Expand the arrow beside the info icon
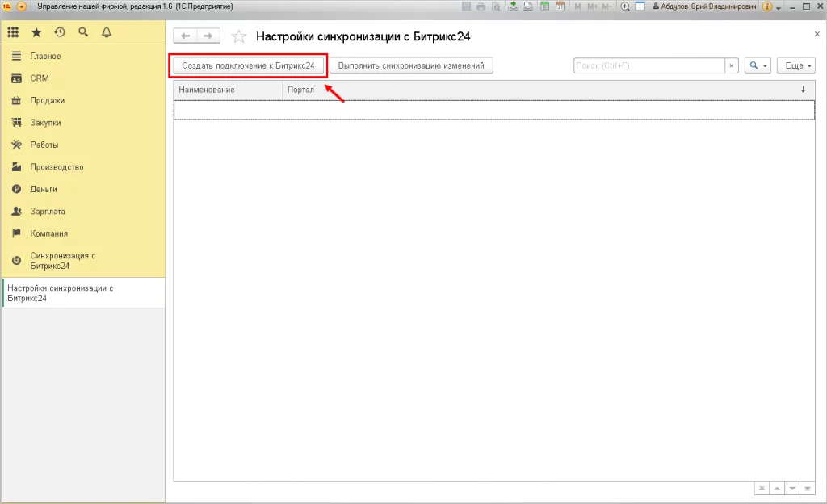Viewport: 827px width, 504px height. point(779,8)
